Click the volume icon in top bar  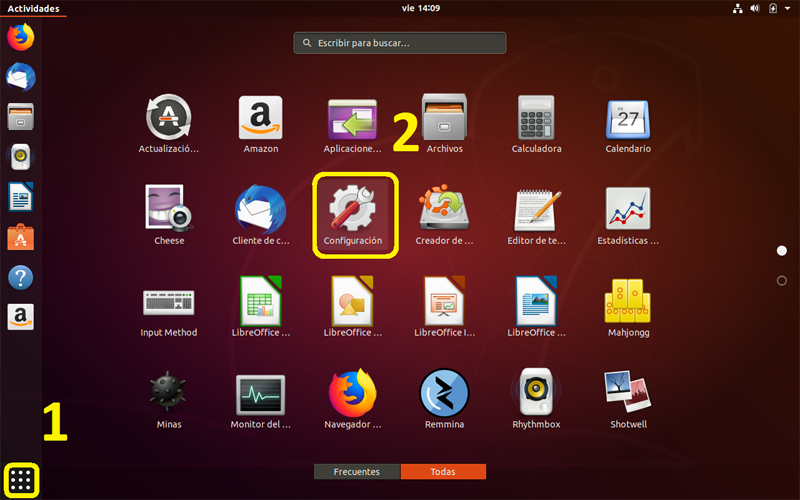[755, 8]
